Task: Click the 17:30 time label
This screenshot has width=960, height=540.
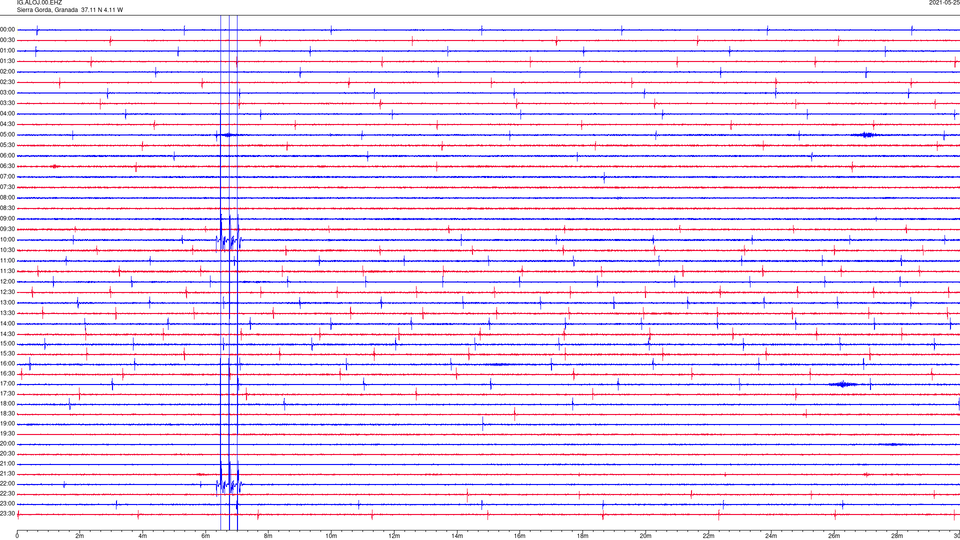Action: [8, 394]
